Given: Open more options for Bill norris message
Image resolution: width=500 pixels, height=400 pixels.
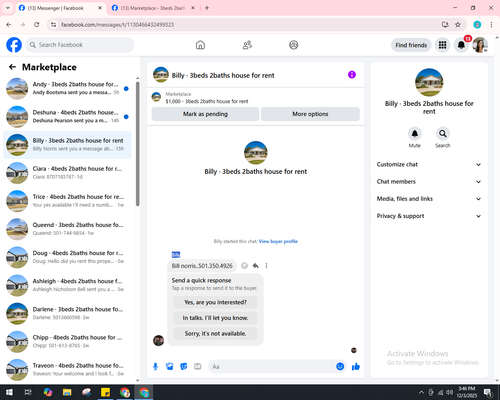Looking at the screenshot, I should (266, 266).
